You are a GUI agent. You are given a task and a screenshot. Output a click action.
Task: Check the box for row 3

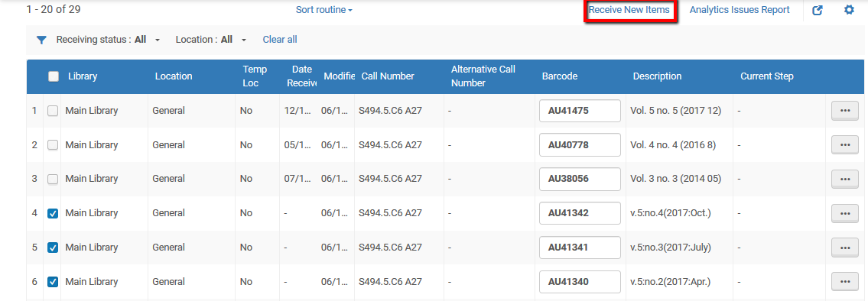tap(53, 179)
